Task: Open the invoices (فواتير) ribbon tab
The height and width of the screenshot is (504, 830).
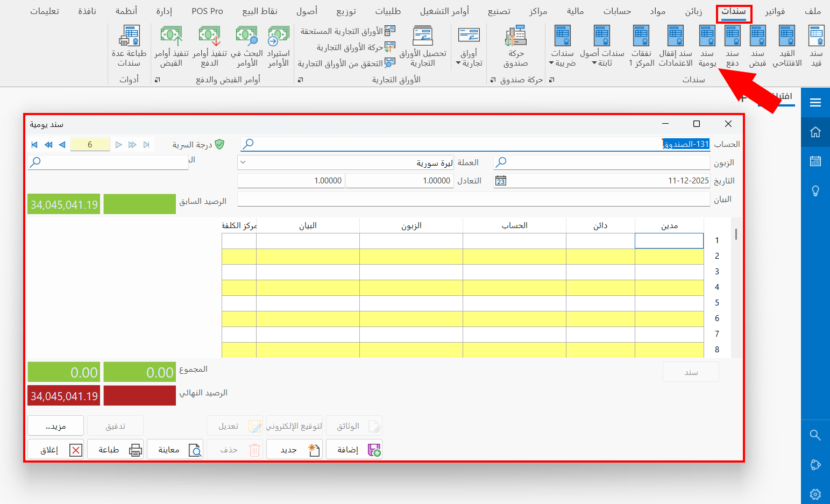Action: [775, 11]
